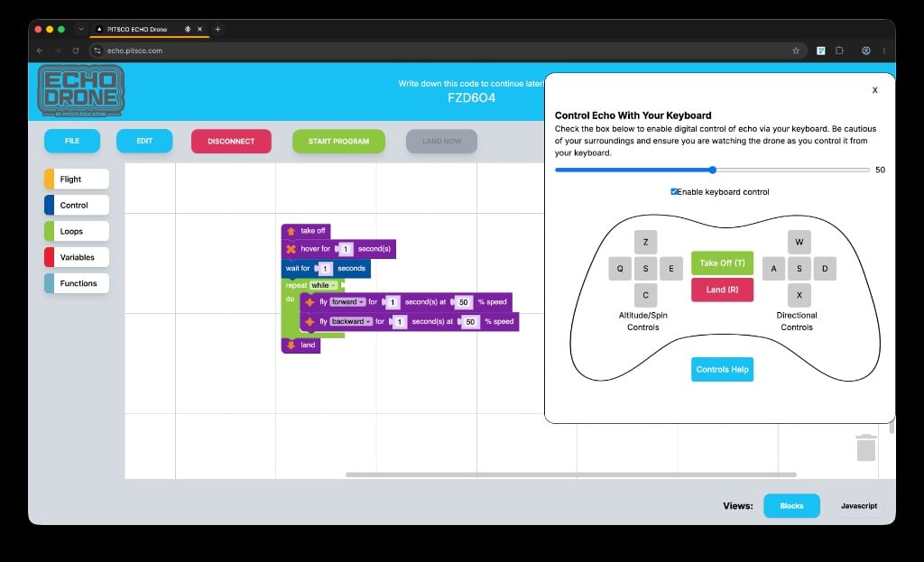Open the EDIT menu button
This screenshot has height=562, width=924.
click(x=144, y=141)
